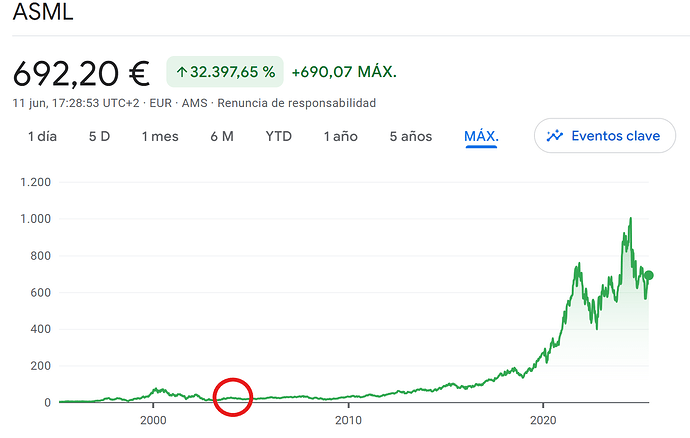Switch to the 6 M range
690x438 pixels.
click(222, 136)
